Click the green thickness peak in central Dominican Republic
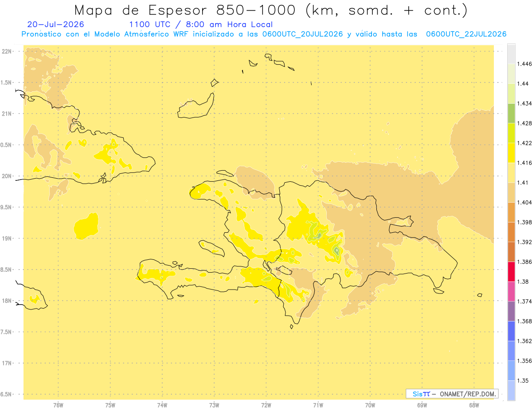Image resolution: width=532 pixels, height=411 pixels. [x=336, y=251]
